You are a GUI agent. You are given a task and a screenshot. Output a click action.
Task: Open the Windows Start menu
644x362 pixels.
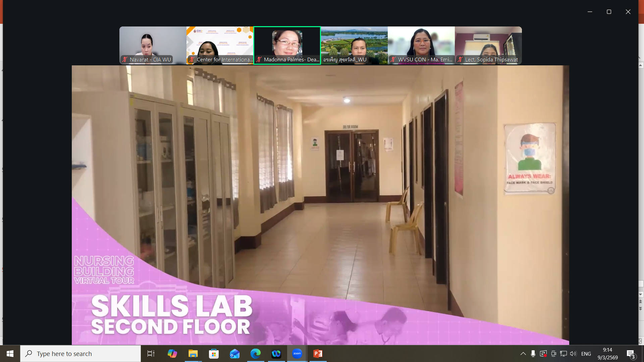tap(10, 354)
